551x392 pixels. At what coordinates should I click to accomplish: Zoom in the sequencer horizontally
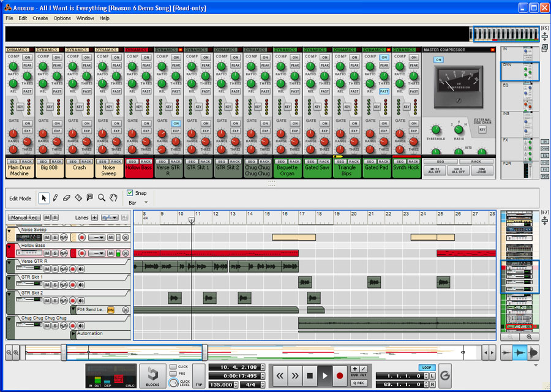[x=16, y=352]
